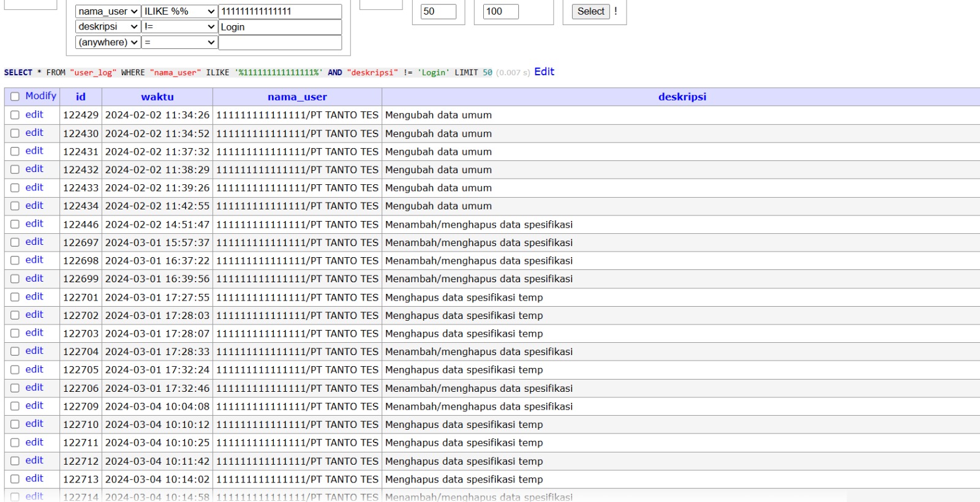Expand the (anywhere) column dropdown
The width and height of the screenshot is (980, 502).
pos(108,42)
